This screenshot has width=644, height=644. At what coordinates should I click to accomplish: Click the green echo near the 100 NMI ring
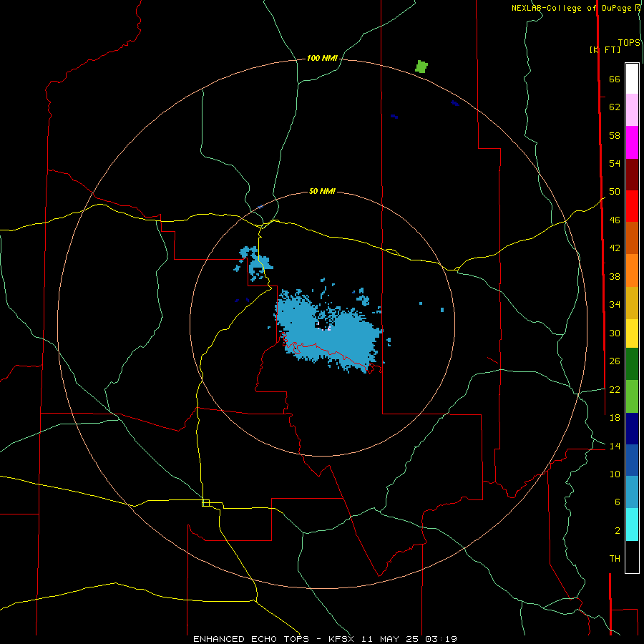point(421,67)
